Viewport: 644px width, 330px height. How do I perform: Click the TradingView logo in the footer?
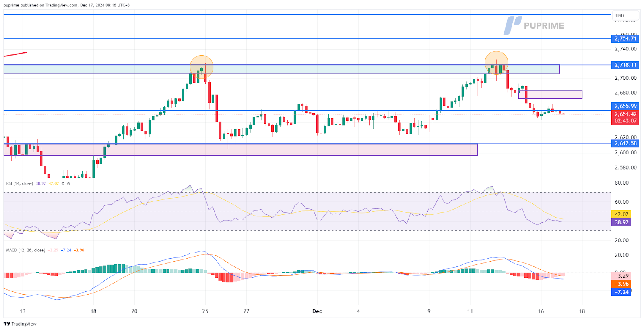tap(20, 324)
